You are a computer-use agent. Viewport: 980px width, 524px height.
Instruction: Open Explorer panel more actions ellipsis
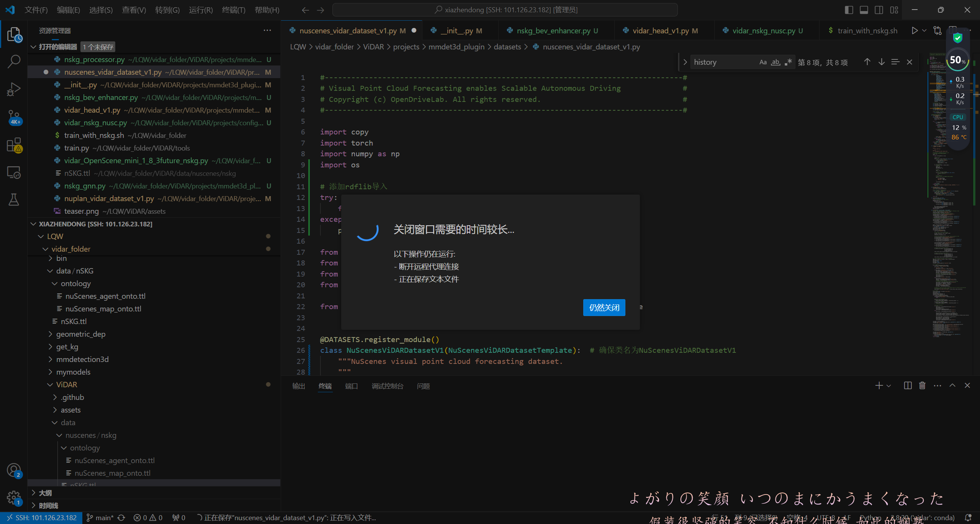point(267,31)
